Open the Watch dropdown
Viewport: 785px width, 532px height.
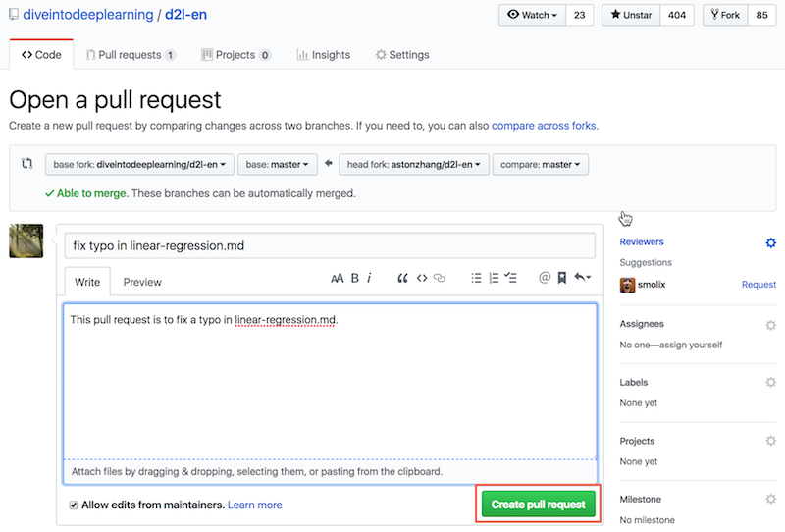[532, 15]
